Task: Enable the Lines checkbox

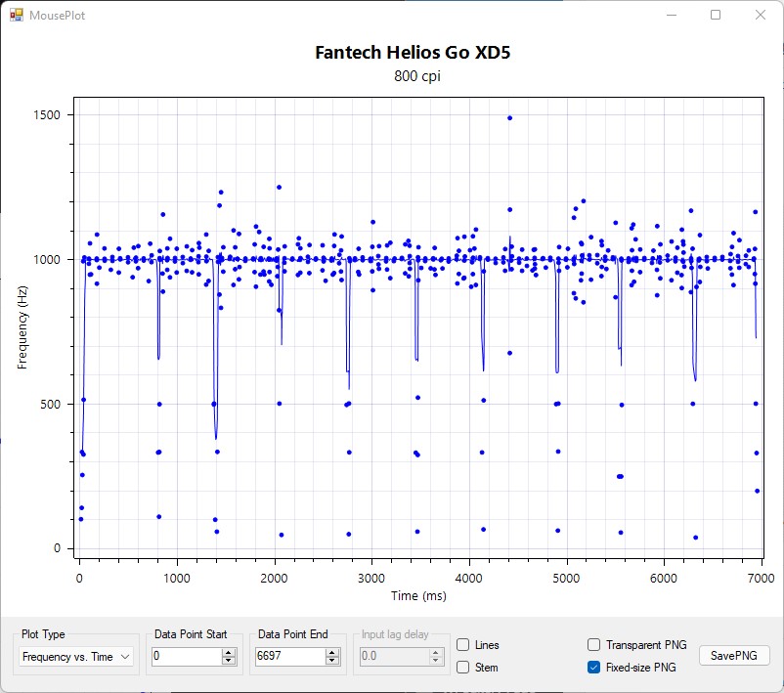Action: (463, 645)
